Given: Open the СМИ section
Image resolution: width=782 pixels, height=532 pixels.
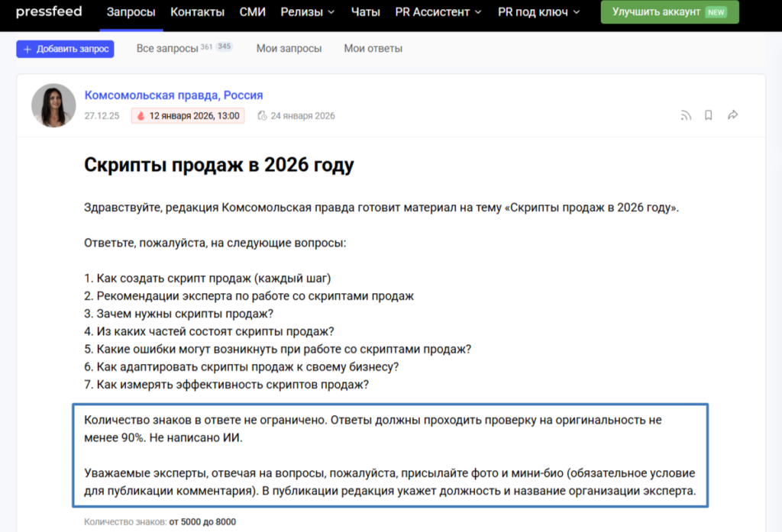Looking at the screenshot, I should 253,12.
